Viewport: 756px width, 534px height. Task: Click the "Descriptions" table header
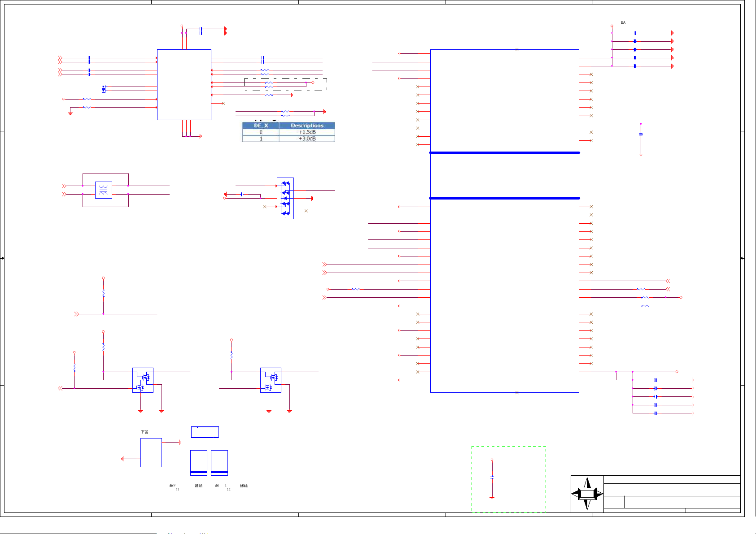point(307,126)
